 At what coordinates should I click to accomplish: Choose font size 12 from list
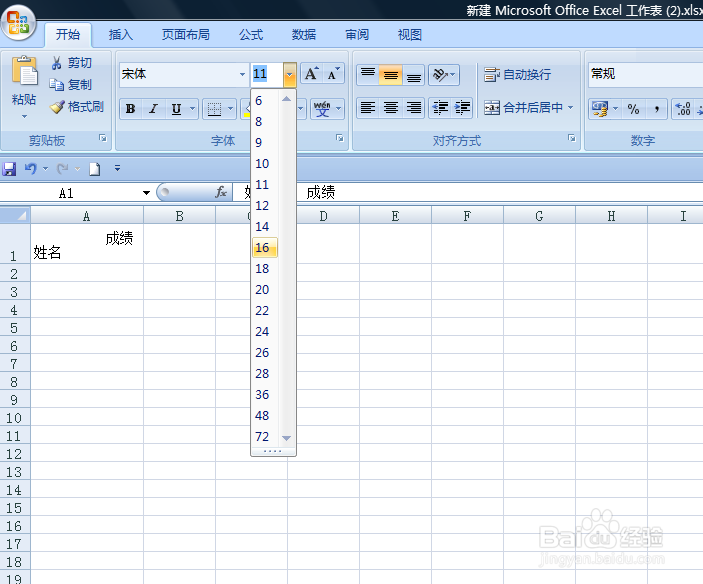(265, 206)
